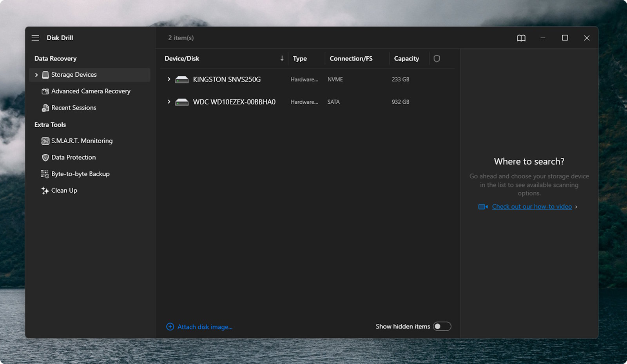Screen dimensions: 627x364
Task: Open the hamburger menu next to Disk Drill
Action: (x=35, y=38)
